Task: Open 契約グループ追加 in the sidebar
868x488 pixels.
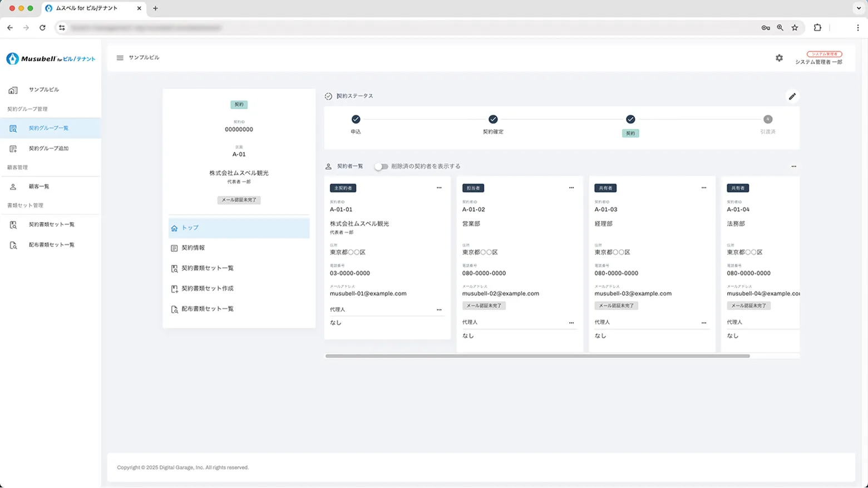Action: [x=48, y=149]
